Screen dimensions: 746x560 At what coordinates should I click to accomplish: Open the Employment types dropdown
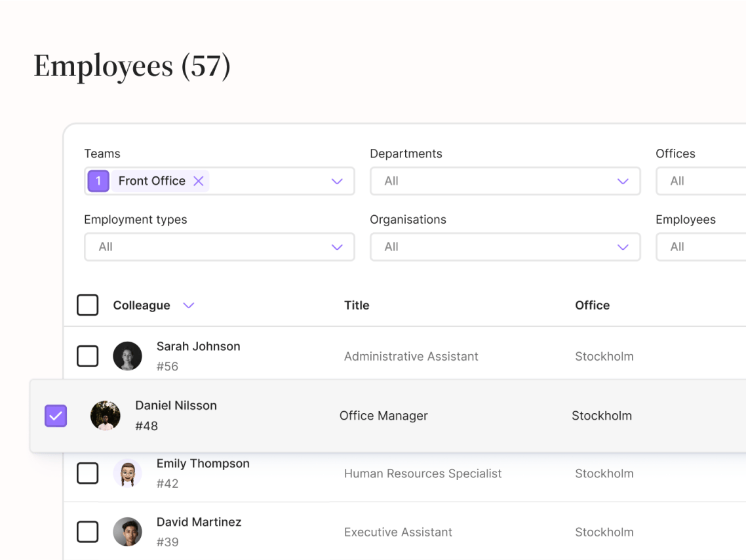pos(219,247)
